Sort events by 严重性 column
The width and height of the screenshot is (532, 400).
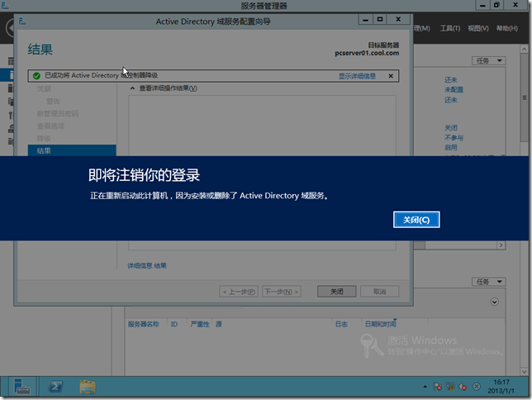(x=200, y=324)
